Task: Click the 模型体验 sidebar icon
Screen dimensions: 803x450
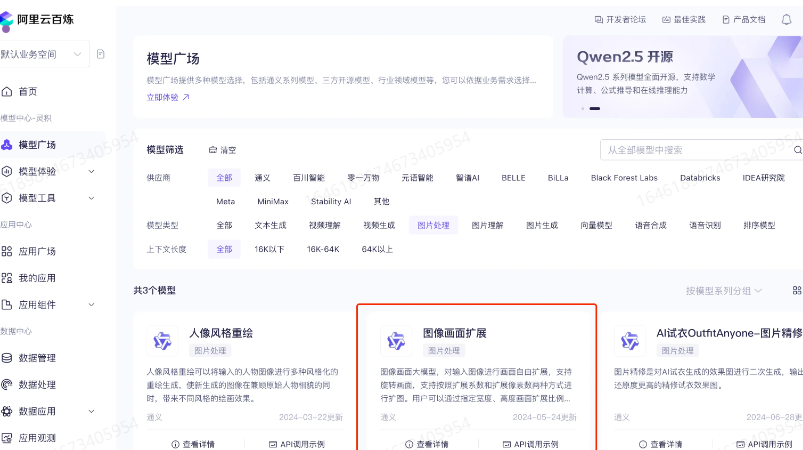Action: coord(7,172)
